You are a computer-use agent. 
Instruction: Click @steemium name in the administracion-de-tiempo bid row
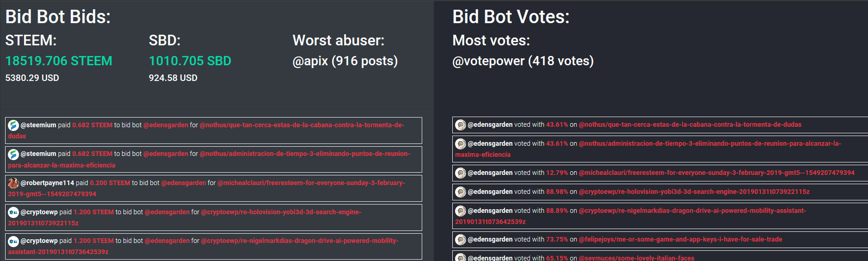pyautogui.click(x=38, y=154)
